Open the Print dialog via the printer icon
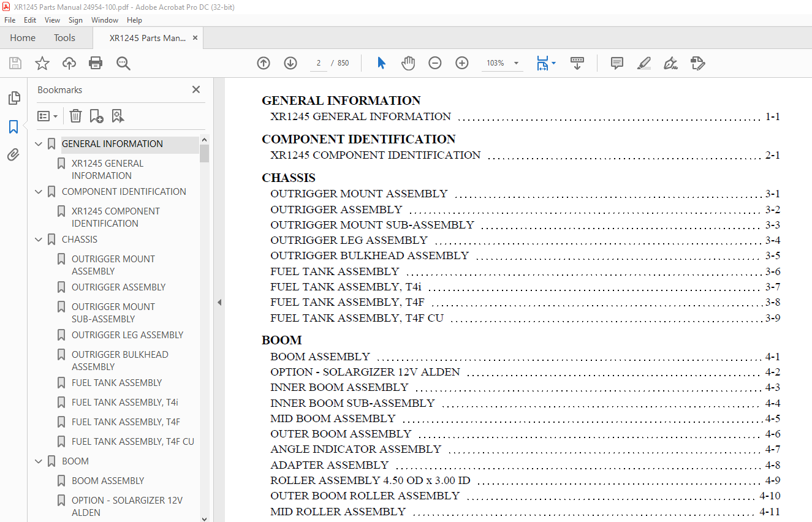 (96, 63)
